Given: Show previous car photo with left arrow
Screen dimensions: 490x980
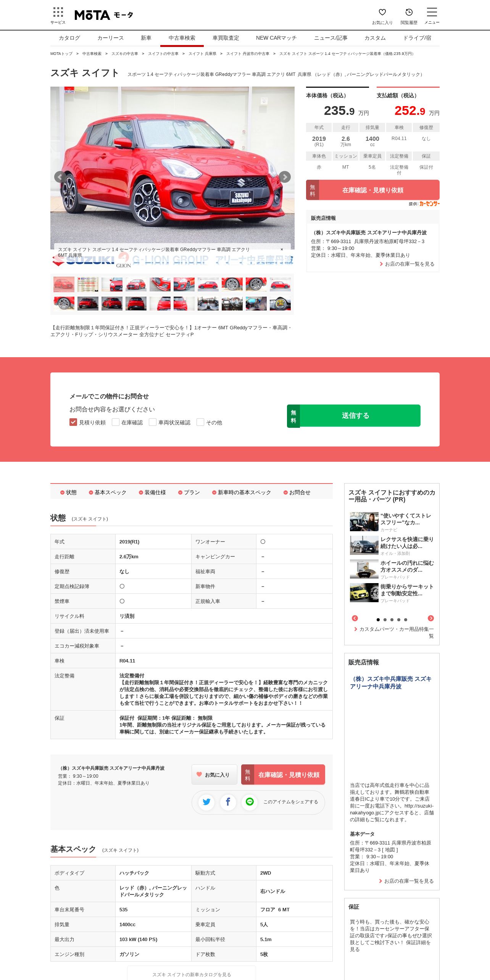Looking at the screenshot, I should click(x=60, y=177).
